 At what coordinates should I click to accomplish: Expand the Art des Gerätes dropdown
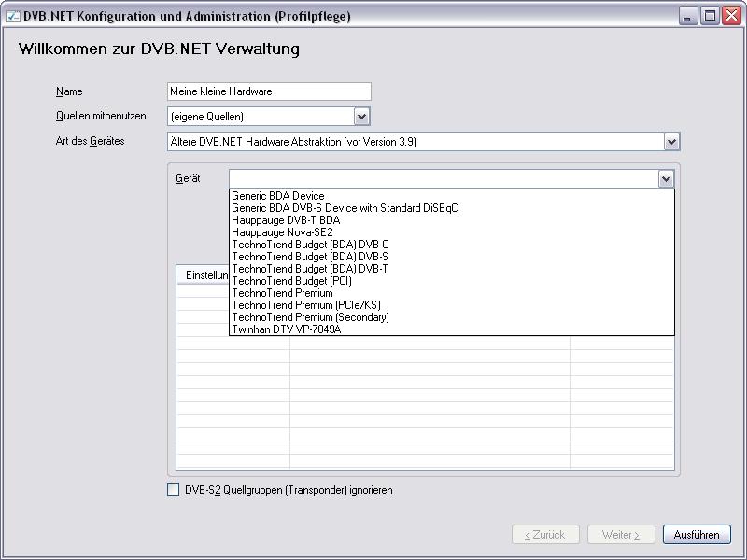click(x=671, y=142)
